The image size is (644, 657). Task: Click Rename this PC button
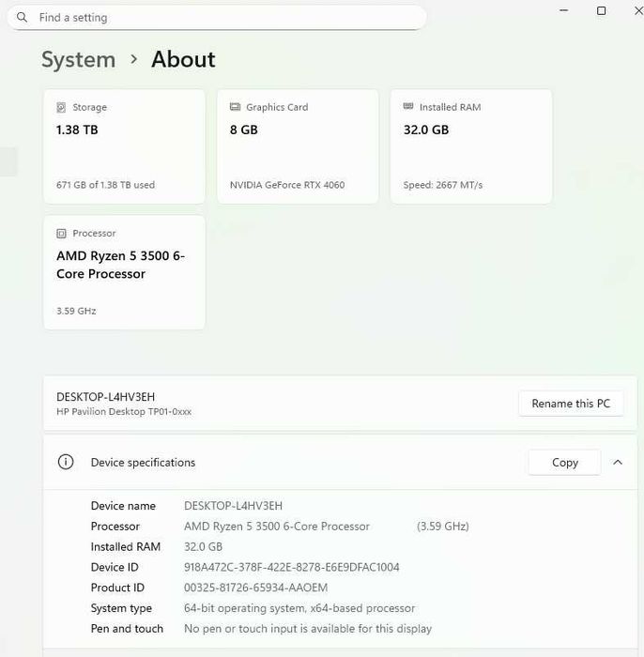[571, 404]
